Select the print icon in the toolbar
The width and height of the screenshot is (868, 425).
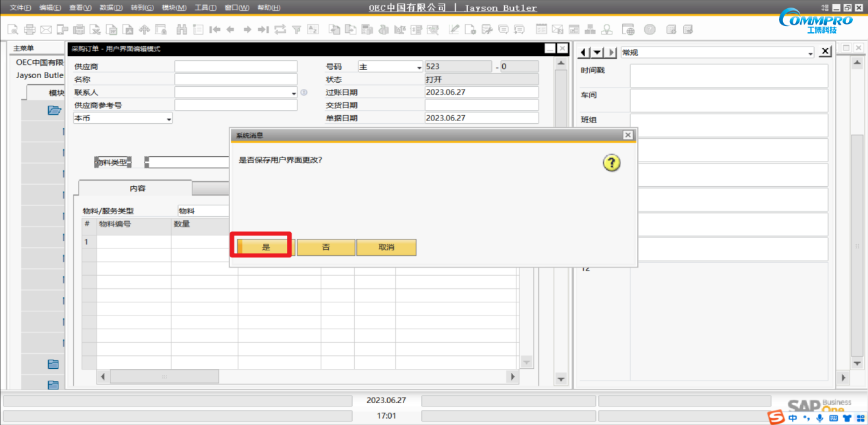coord(29,30)
